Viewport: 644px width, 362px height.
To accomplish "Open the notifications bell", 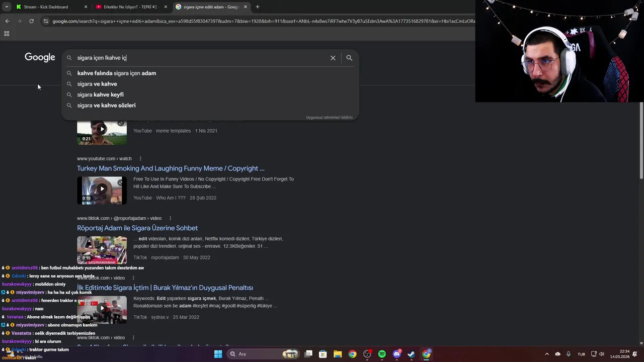I will [x=635, y=354].
